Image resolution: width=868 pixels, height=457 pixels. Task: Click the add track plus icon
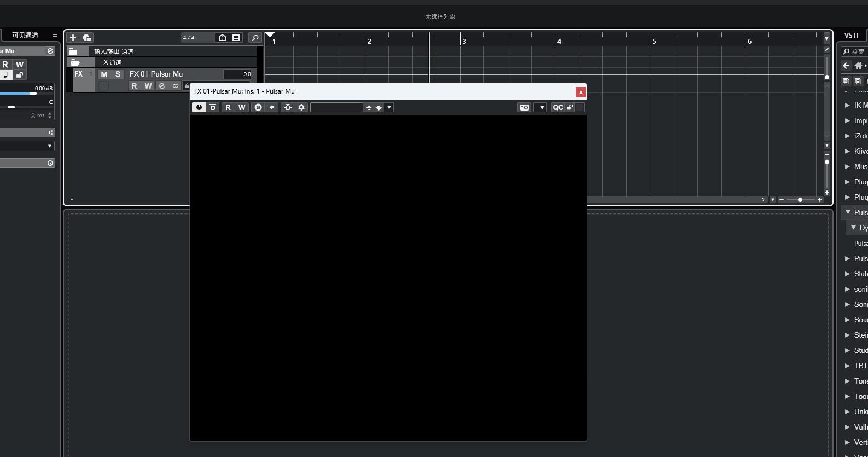[x=73, y=38]
